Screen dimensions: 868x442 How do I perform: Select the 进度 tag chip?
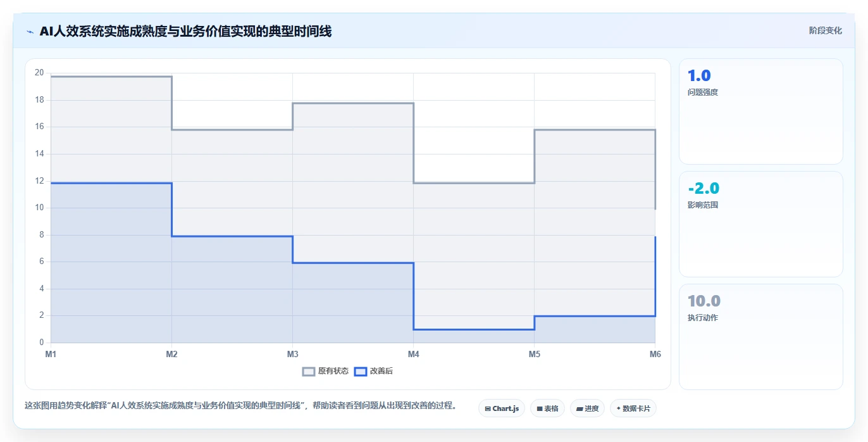[x=587, y=408]
